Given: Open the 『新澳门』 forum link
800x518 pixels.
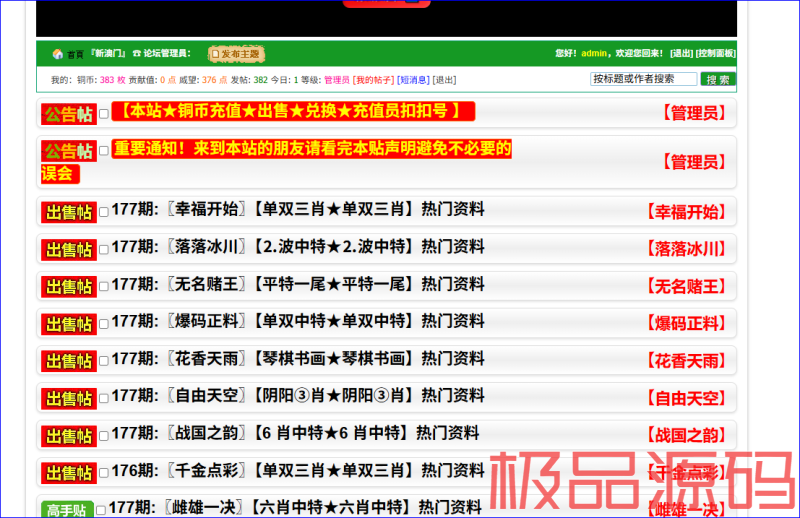Looking at the screenshot, I should 108,53.
